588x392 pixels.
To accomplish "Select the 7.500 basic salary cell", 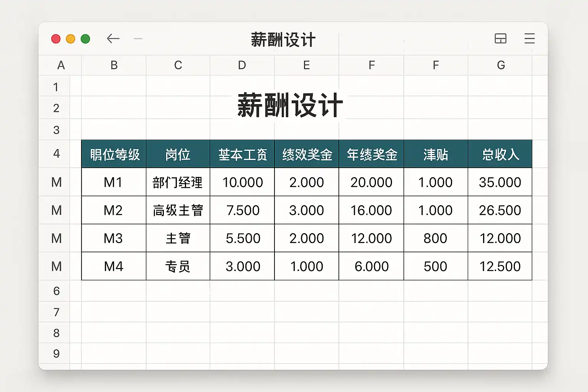I will click(x=242, y=210).
